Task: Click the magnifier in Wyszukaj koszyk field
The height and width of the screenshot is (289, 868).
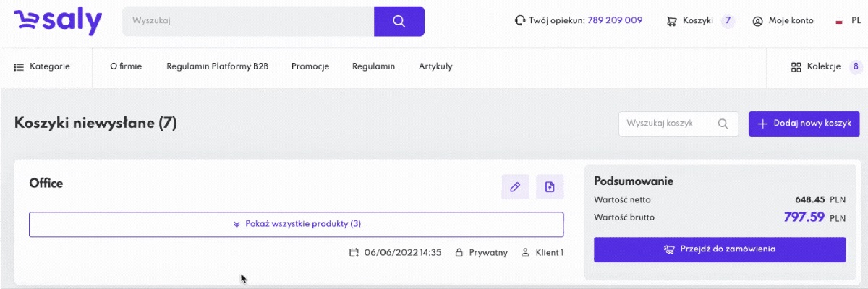Action: click(723, 124)
